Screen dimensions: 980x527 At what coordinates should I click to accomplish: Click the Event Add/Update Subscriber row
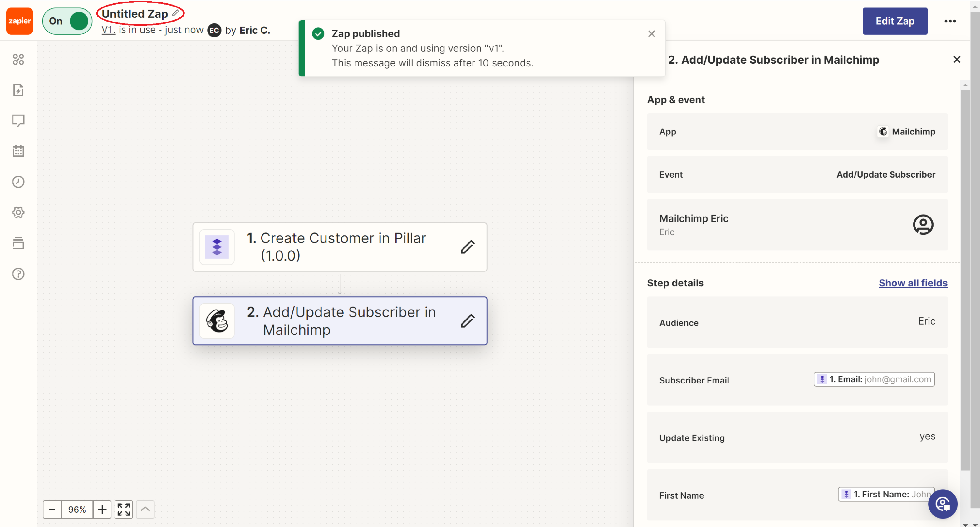[x=797, y=175]
